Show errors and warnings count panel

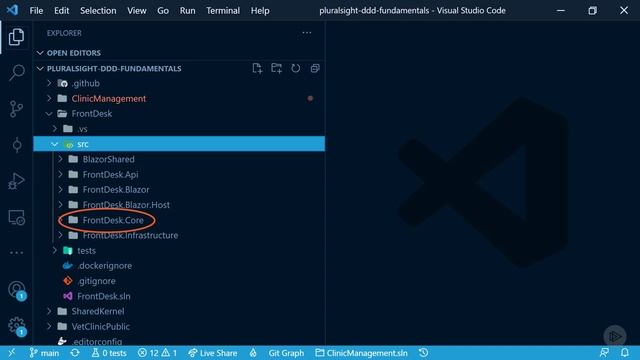coord(157,353)
